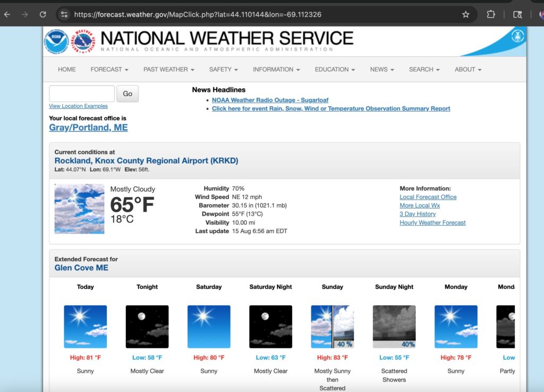
Task: Expand the SAFETY dropdown menu
Action: [x=224, y=70]
